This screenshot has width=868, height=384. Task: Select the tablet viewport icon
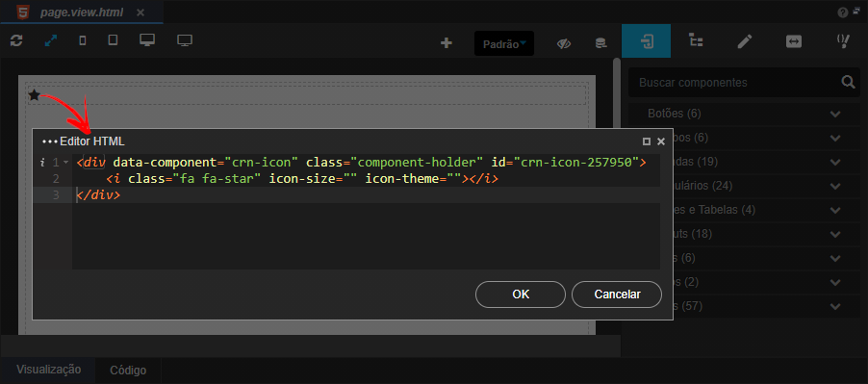[113, 40]
